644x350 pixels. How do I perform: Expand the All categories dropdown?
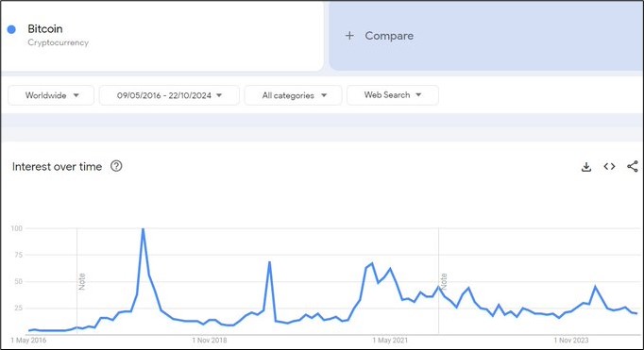pos(294,95)
